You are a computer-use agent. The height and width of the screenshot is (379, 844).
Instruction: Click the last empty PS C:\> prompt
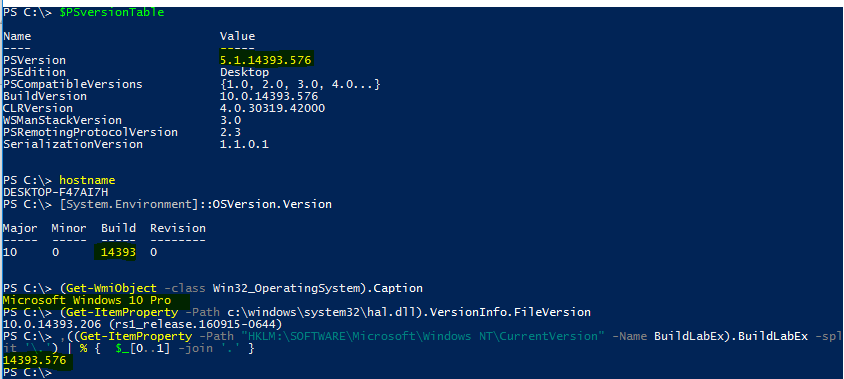click(27, 373)
